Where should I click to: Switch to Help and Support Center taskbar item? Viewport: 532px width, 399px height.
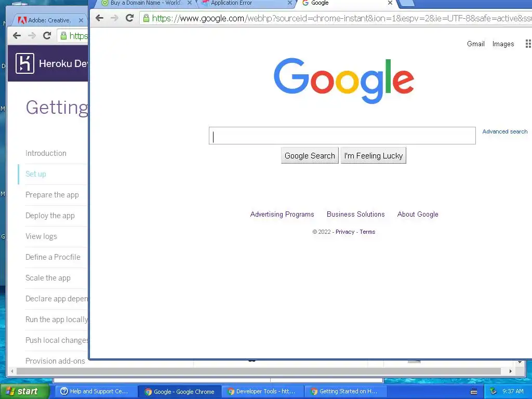click(96, 391)
